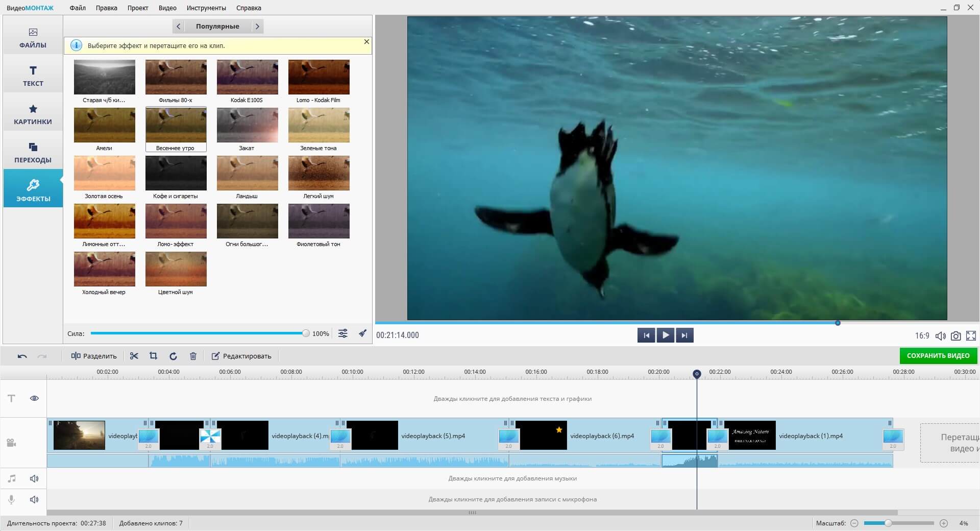
Task: Open the 16:9 aspect ratio selector
Action: pyautogui.click(x=922, y=335)
